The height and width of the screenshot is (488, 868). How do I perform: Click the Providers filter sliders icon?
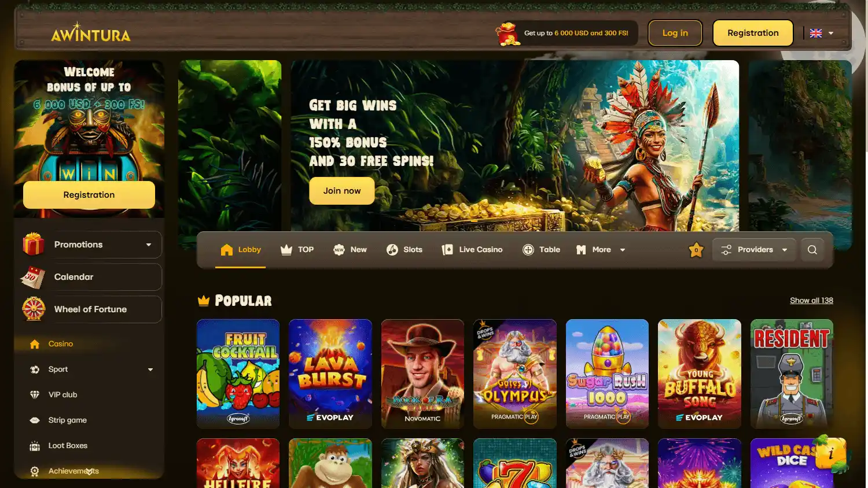(x=726, y=250)
